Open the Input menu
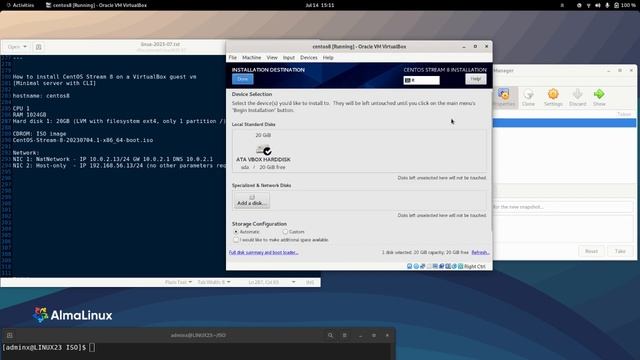 click(289, 58)
